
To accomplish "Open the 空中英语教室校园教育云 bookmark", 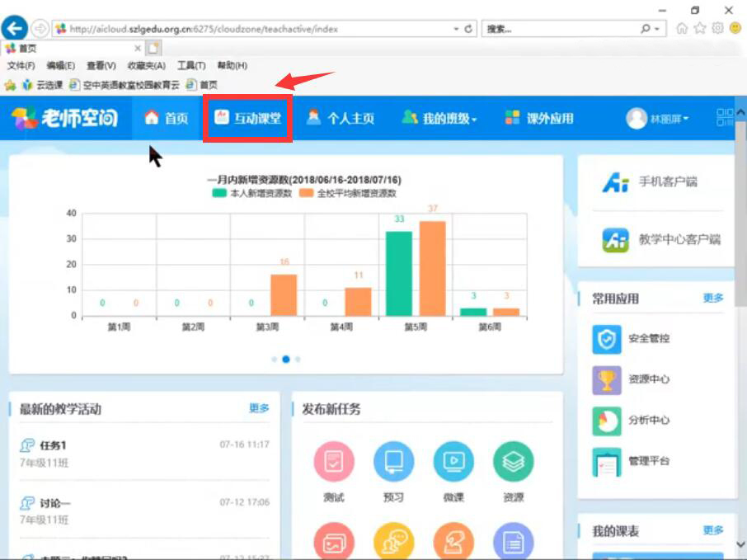I will pos(124,85).
